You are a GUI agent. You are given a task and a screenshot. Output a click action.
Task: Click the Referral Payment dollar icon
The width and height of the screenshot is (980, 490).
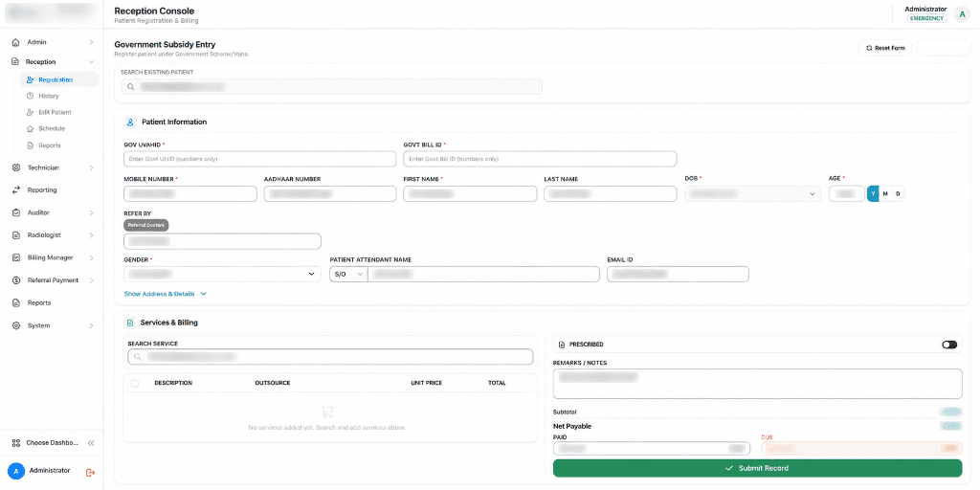click(x=15, y=280)
